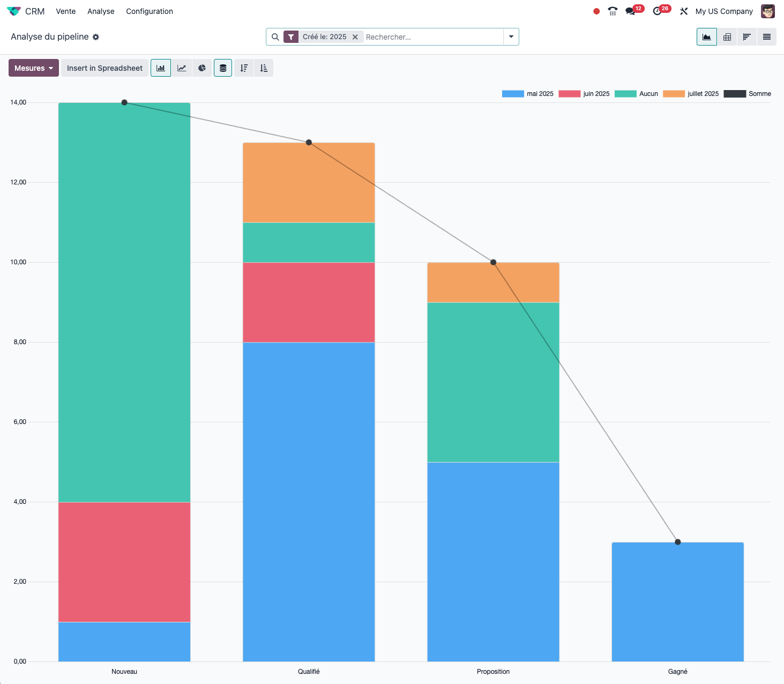Open the search options dropdown arrow
Screen dimensions: 784x684
(511, 37)
